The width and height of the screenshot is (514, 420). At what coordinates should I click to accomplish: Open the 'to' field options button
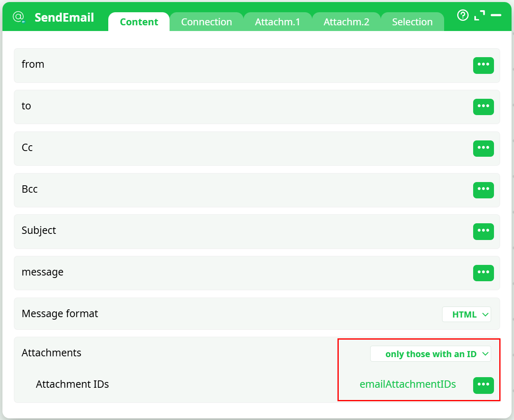coord(483,107)
